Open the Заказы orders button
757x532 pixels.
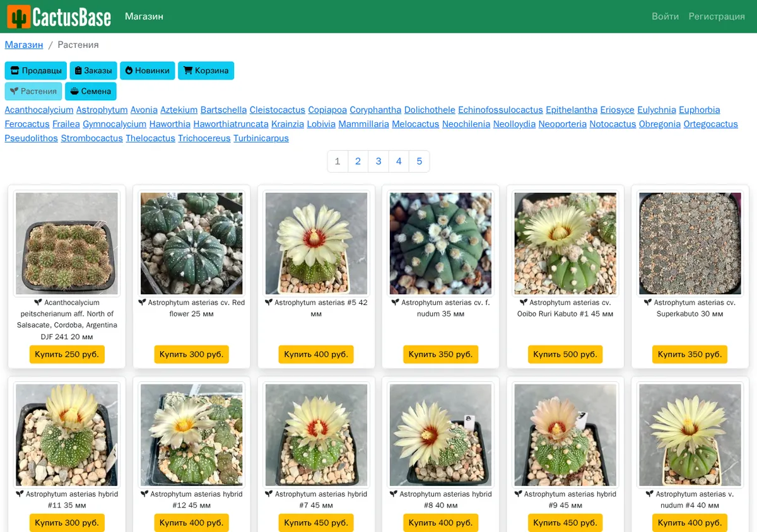[93, 71]
